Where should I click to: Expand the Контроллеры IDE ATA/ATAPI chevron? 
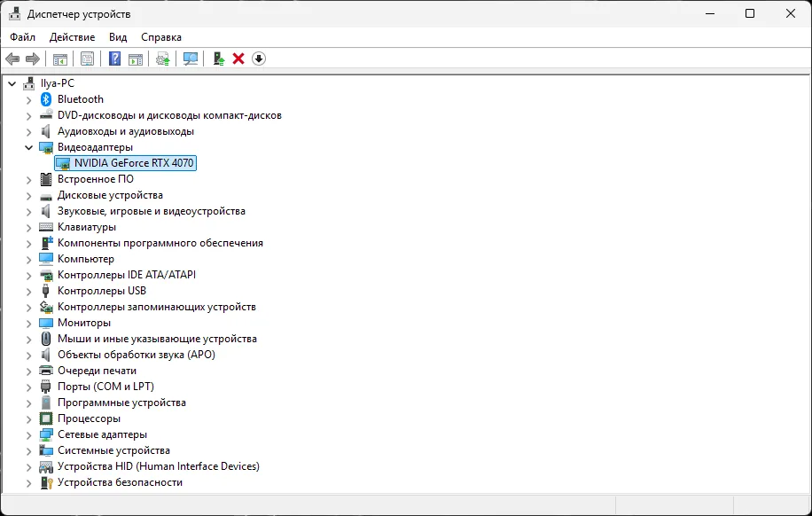pos(28,275)
